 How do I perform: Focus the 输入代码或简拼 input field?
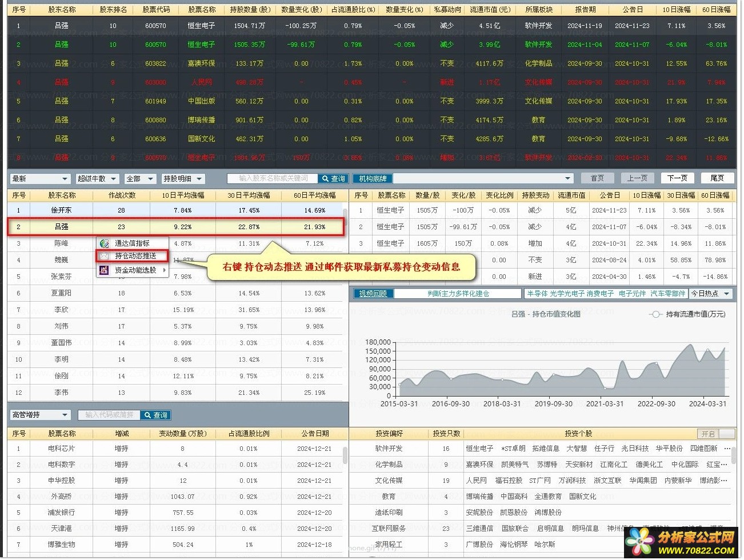click(110, 415)
